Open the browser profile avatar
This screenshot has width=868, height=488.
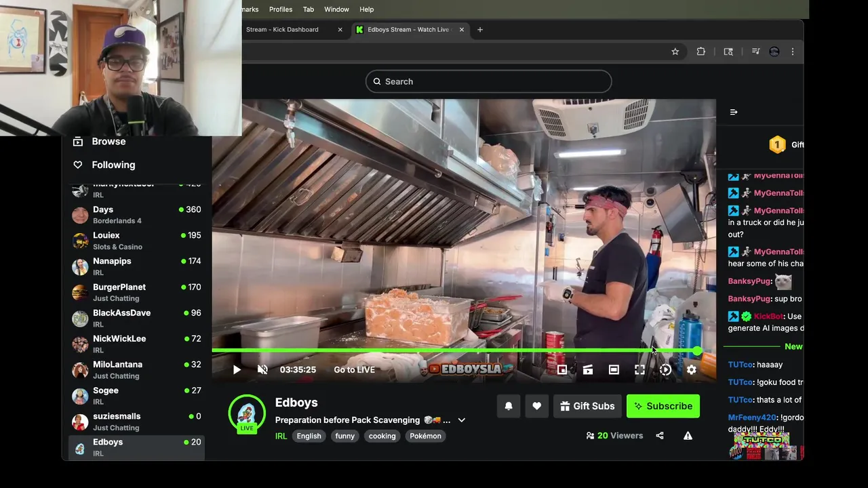pyautogui.click(x=774, y=52)
